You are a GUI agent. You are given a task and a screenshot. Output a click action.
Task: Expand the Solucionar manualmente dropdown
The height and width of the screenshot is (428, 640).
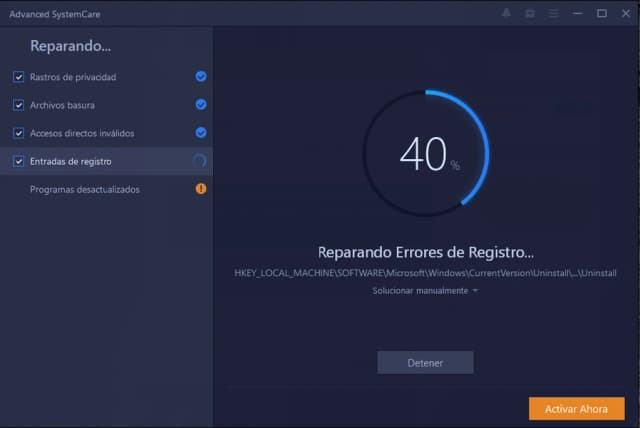(x=425, y=291)
